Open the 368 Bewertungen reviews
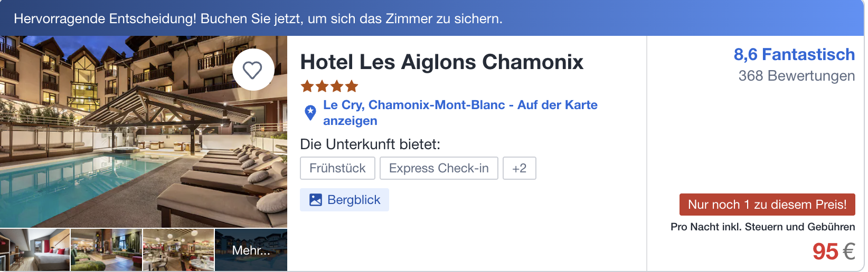Screen dimensions: 868x272 click(x=796, y=76)
